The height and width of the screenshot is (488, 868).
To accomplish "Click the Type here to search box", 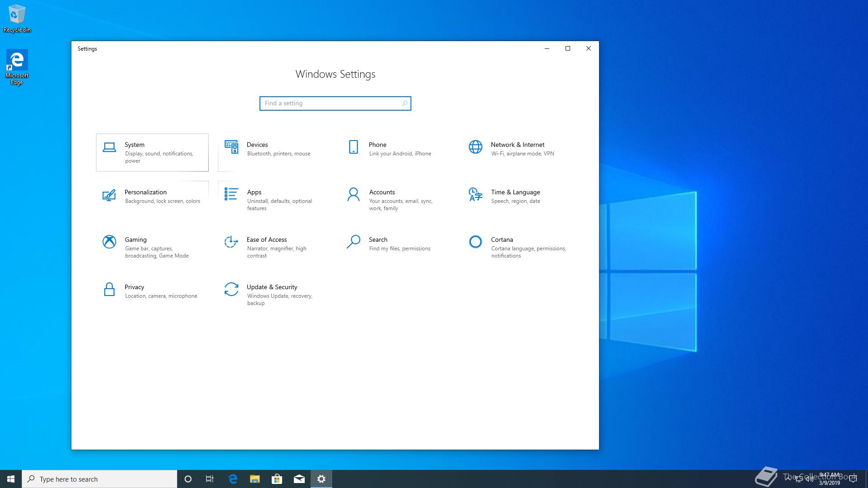I will click(x=99, y=479).
